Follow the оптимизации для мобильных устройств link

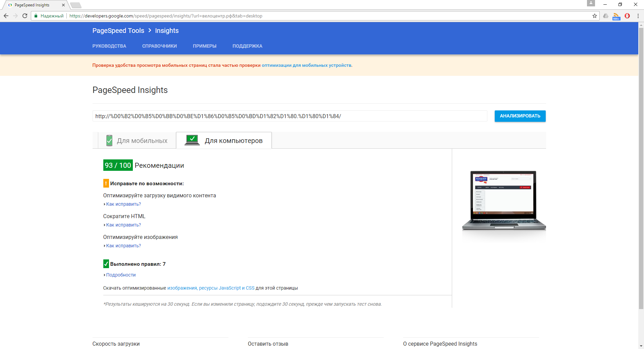(307, 65)
